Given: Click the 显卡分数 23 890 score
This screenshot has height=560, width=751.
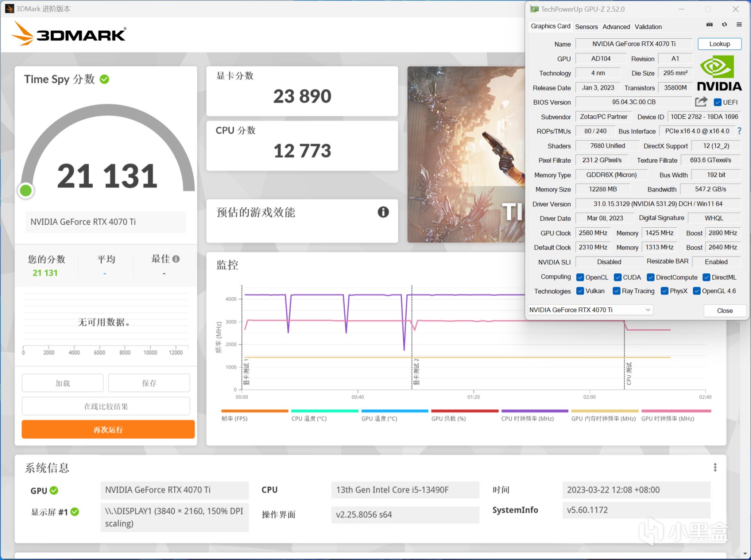Looking at the screenshot, I should [302, 96].
